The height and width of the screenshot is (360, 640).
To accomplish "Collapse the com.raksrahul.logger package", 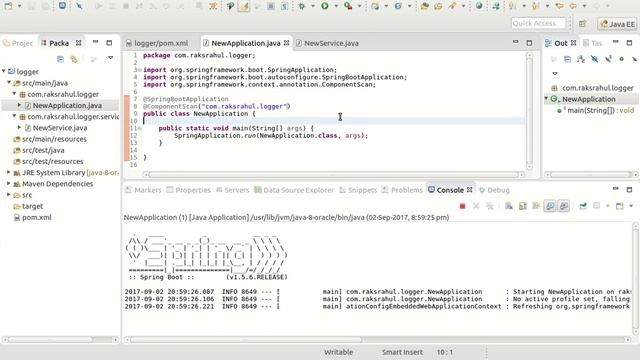I will click(14, 93).
